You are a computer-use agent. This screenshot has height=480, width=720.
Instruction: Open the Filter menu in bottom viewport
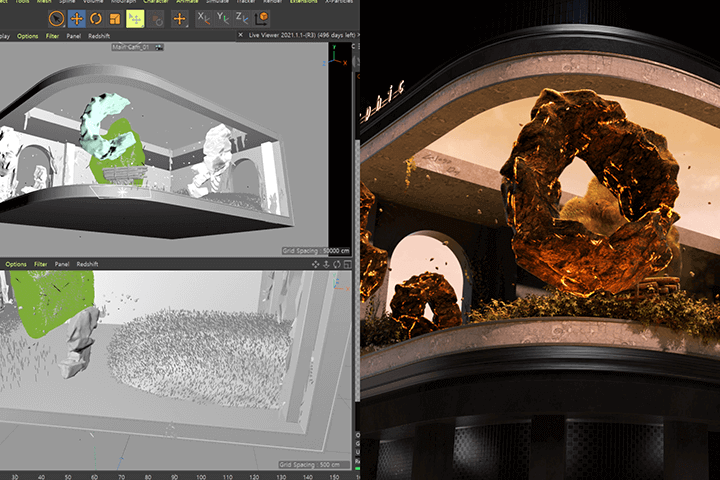coord(40,264)
